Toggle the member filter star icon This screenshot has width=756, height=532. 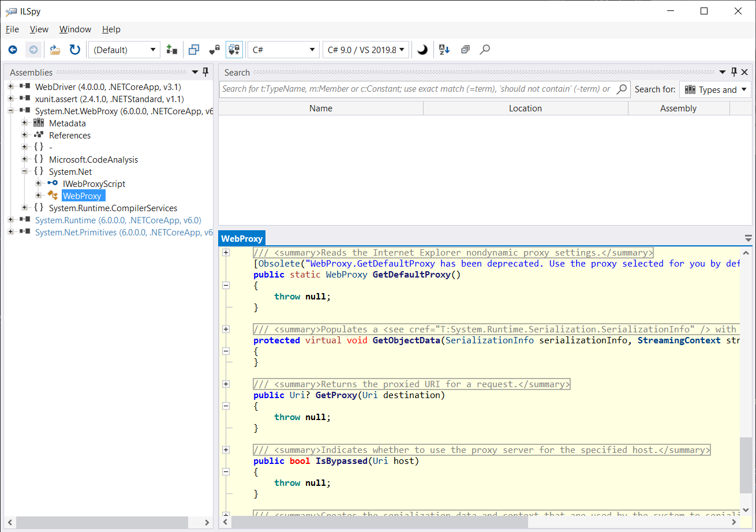pos(234,50)
